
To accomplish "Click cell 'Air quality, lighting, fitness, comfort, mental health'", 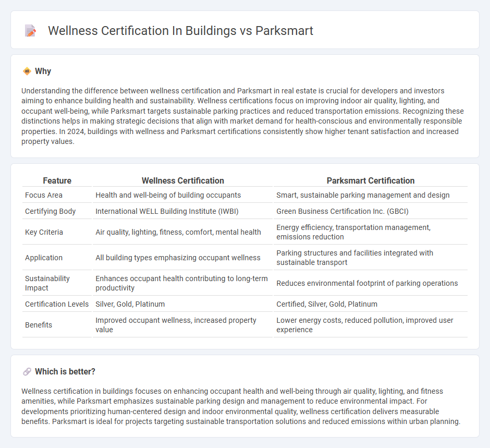I will point(178,232).
